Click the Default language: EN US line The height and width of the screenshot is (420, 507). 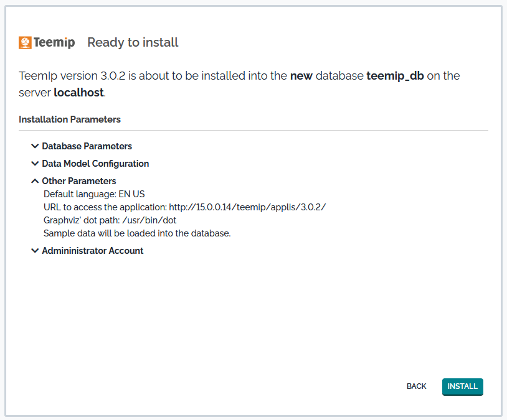pos(94,194)
